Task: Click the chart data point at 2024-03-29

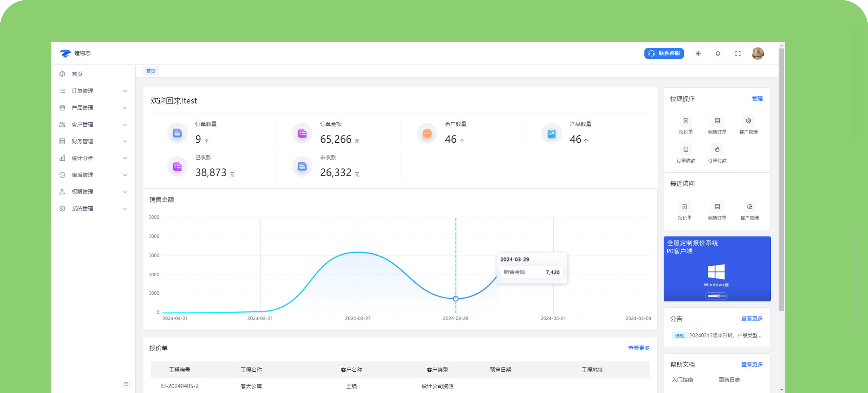Action: tap(456, 298)
